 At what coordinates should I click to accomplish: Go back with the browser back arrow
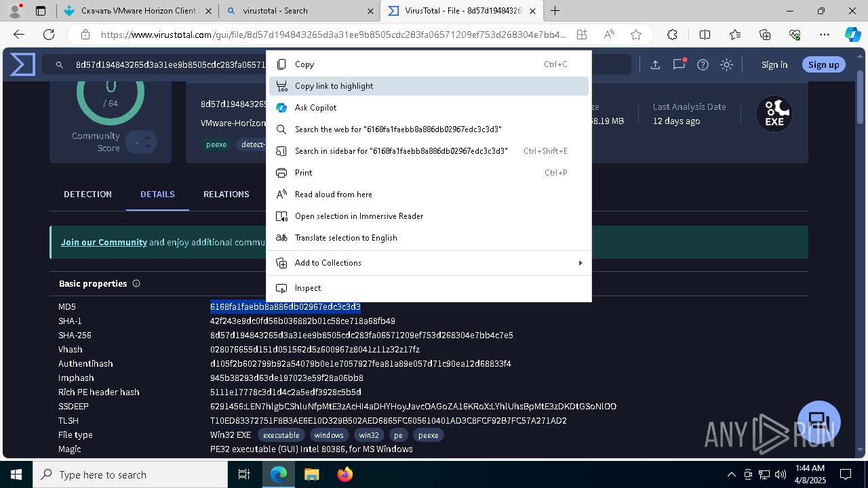tap(19, 35)
